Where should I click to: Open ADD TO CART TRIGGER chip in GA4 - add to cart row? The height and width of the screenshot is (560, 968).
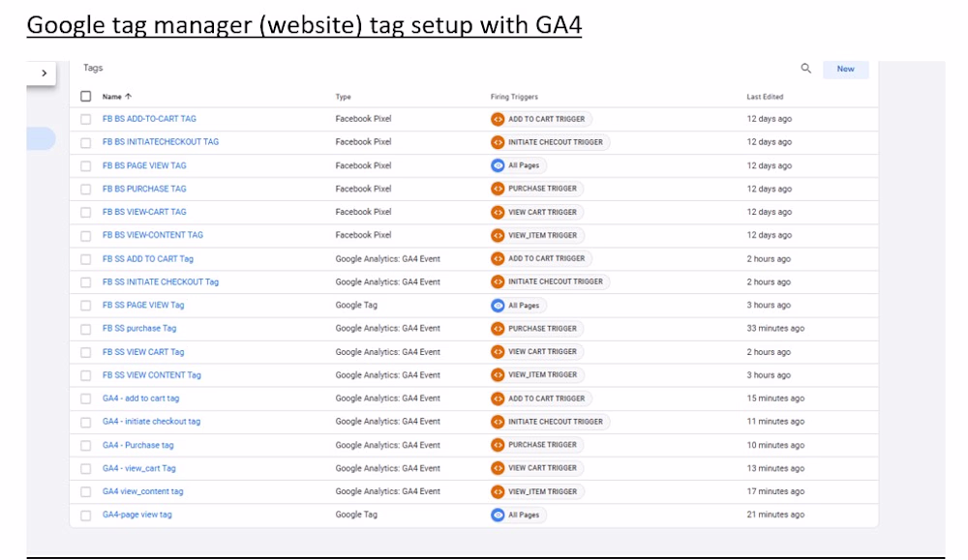pyautogui.click(x=541, y=398)
